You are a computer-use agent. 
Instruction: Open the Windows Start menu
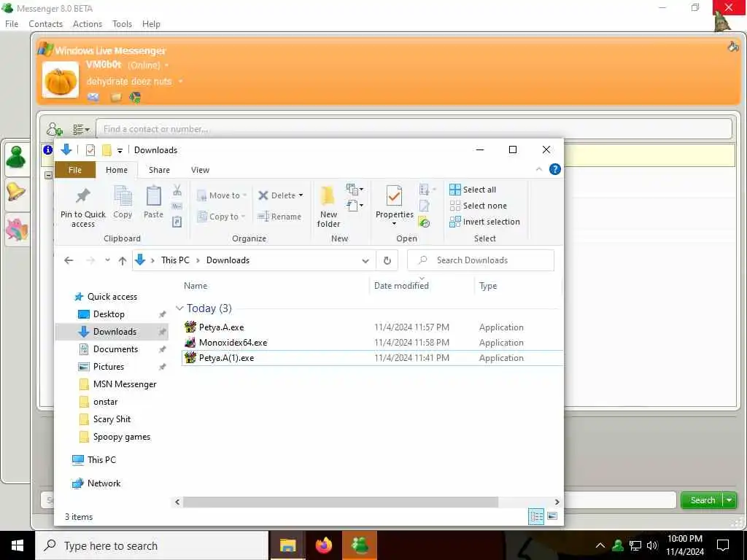pyautogui.click(x=18, y=545)
